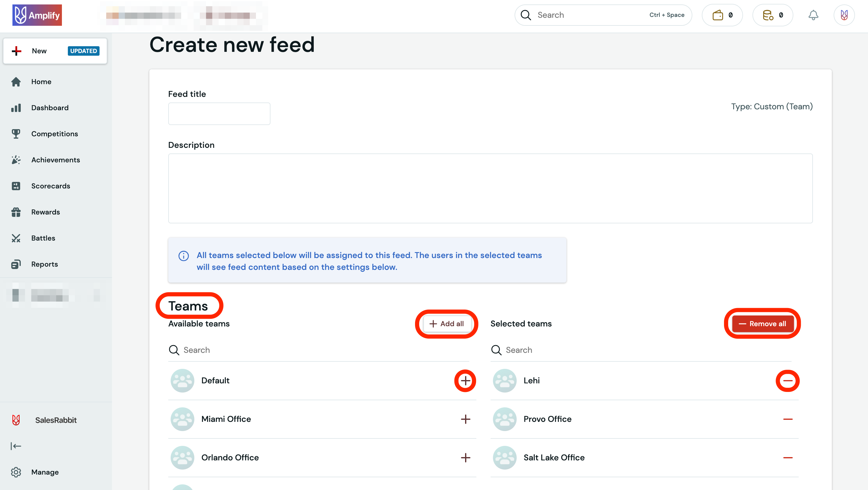
Task: Go to the Scorecards section
Action: tap(51, 186)
